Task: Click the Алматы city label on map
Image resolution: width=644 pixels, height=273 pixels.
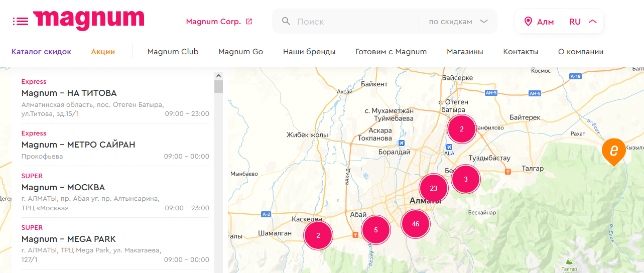Action: [x=425, y=201]
